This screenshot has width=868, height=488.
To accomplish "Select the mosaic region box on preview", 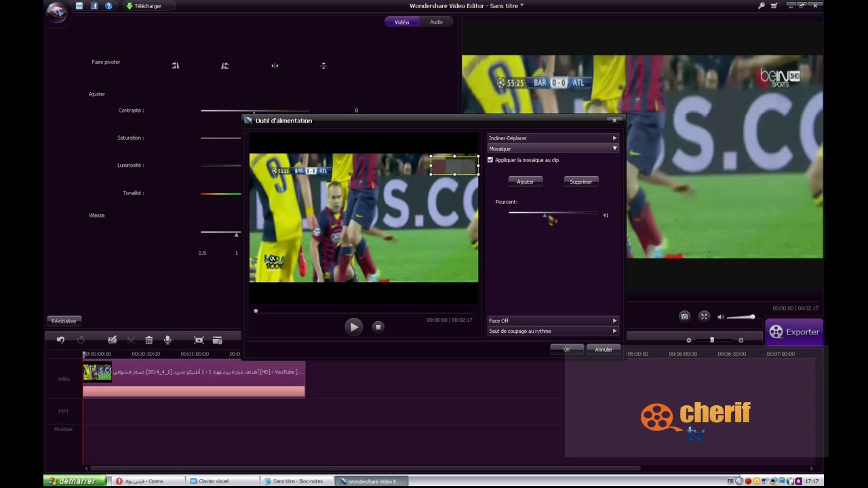I will point(454,165).
